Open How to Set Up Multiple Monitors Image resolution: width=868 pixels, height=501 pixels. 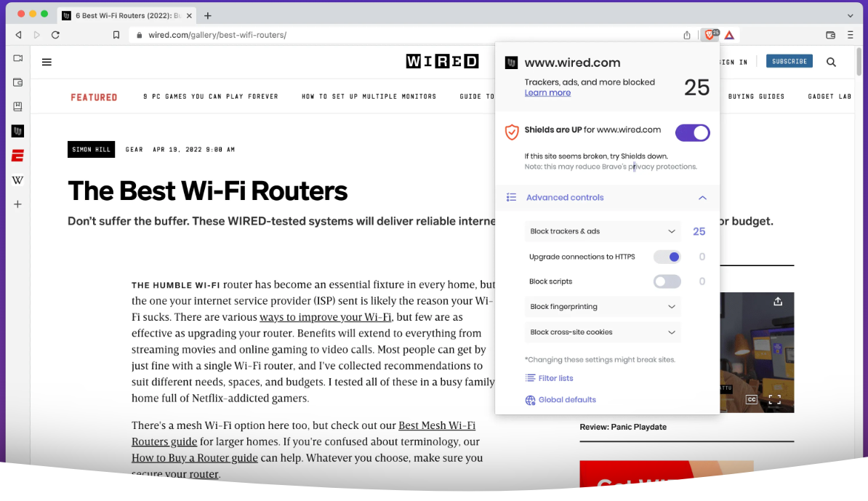click(x=369, y=96)
